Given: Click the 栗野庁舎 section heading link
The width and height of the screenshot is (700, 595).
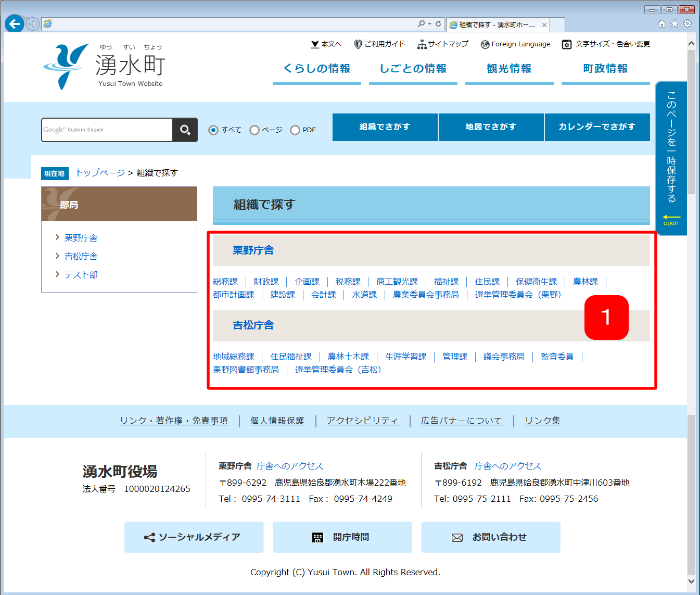Looking at the screenshot, I should (x=253, y=250).
